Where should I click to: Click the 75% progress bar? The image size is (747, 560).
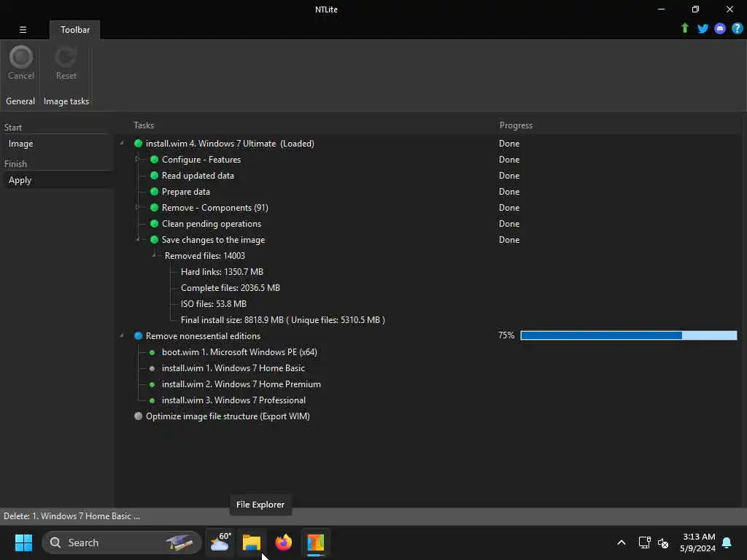click(628, 335)
